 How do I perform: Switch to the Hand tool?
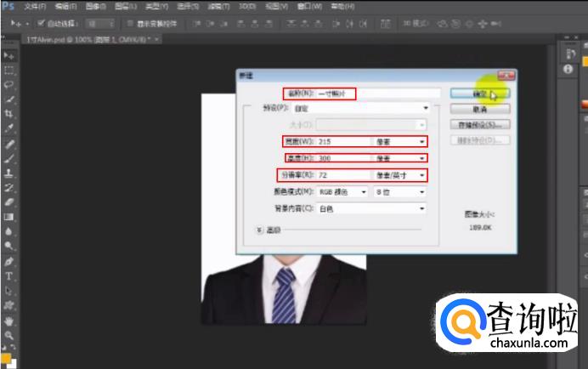(x=9, y=321)
